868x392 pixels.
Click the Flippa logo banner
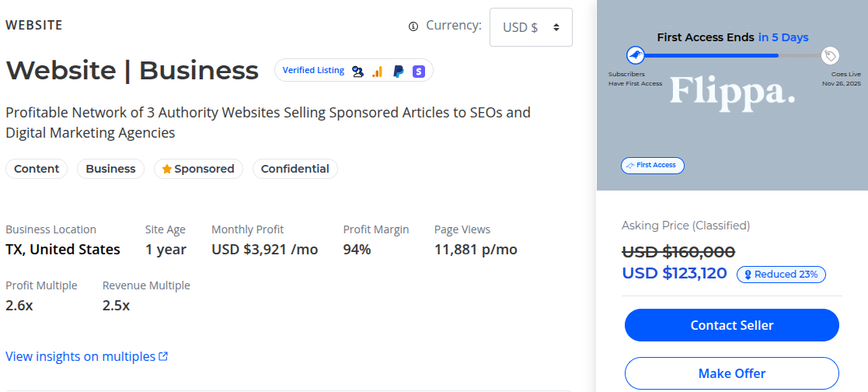[x=732, y=93]
